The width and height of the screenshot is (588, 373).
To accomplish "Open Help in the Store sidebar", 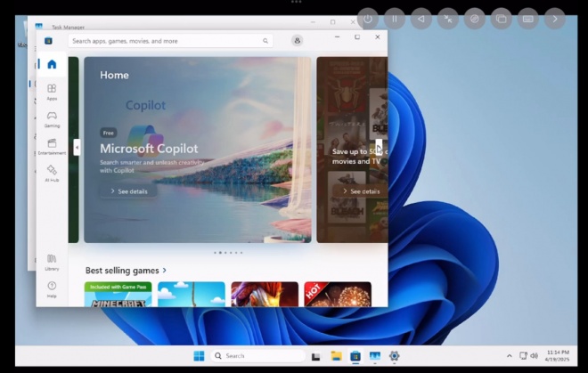I will click(52, 289).
